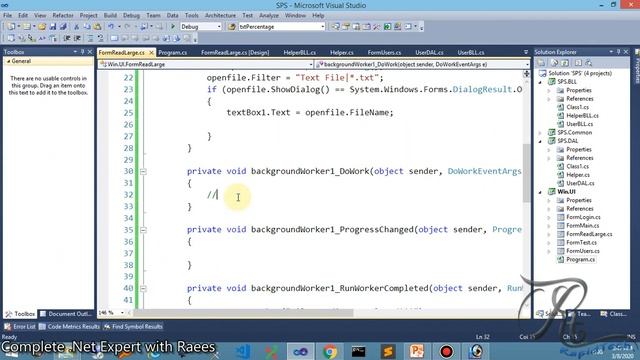640x360 pixels.
Task: Click the Undo arrow icon
Action: 111,27
